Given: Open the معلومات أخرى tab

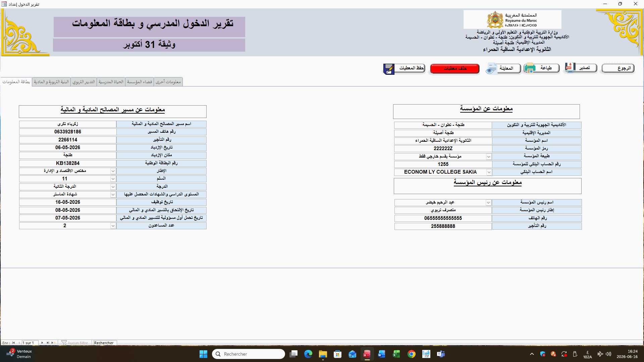Looking at the screenshot, I should [x=168, y=82].
